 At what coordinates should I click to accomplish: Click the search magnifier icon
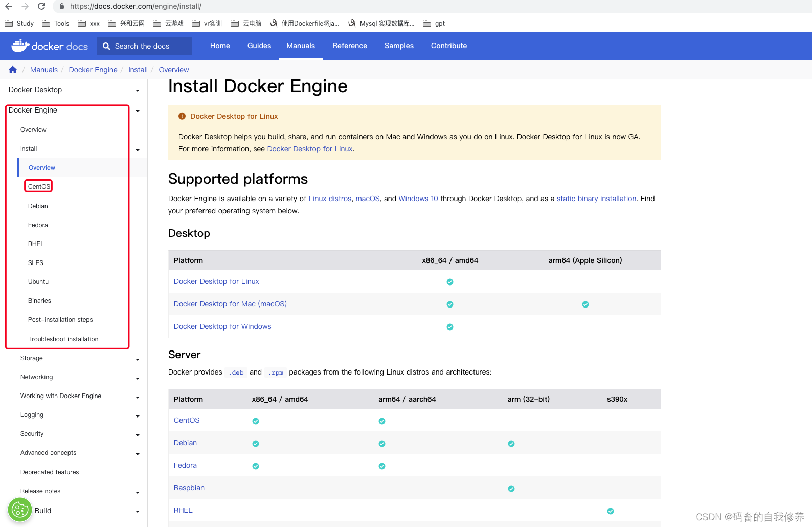tap(106, 46)
